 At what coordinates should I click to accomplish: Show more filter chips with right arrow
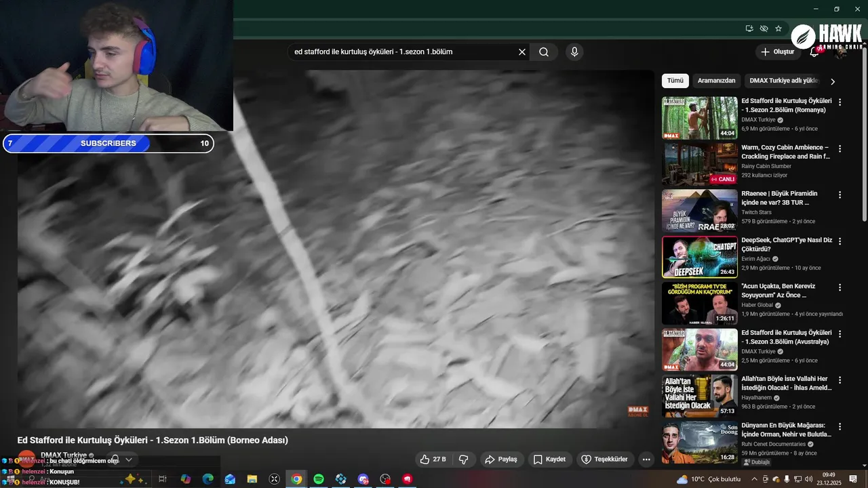[x=833, y=81]
